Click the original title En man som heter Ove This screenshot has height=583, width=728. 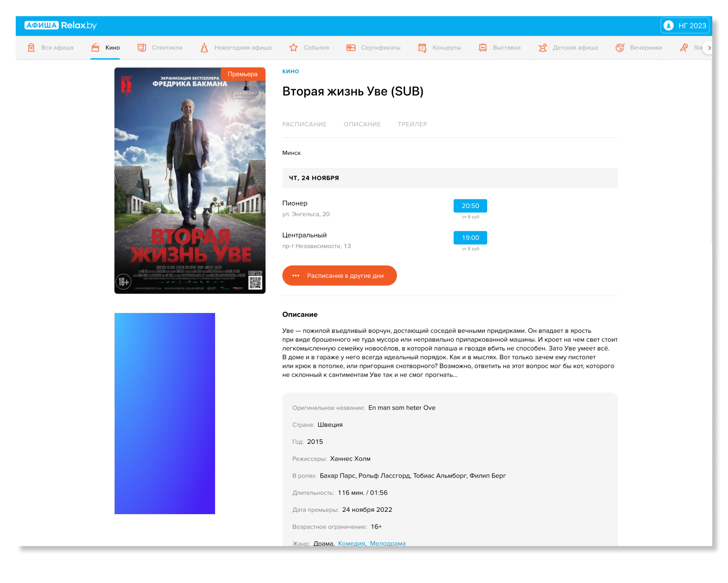click(402, 408)
